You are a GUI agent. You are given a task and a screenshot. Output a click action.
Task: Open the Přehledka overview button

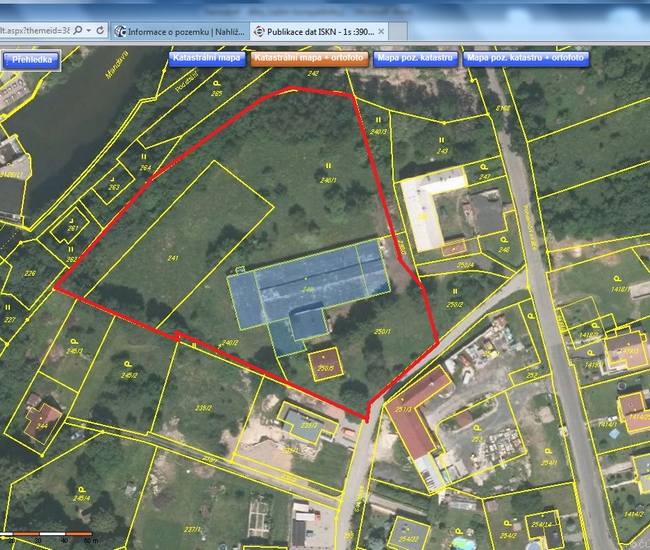tap(32, 60)
